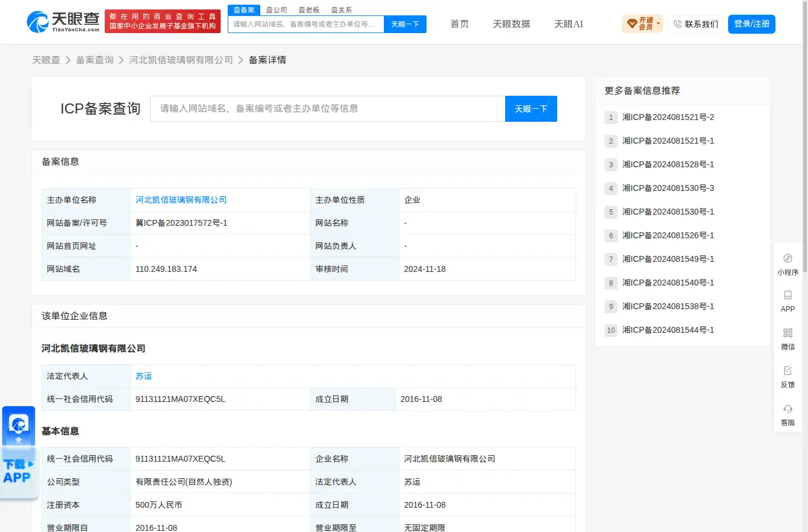Click the header 天眼一下 search button
808x532 pixels.
[x=405, y=24]
